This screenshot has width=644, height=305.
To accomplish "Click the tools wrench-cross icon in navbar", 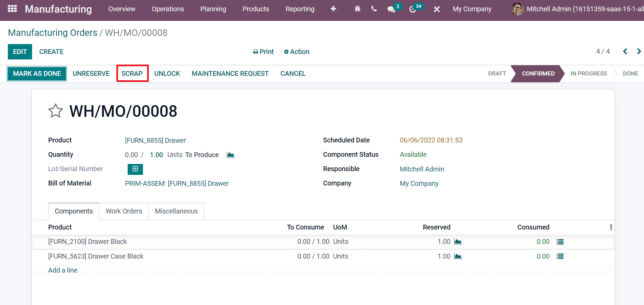I will [x=437, y=9].
